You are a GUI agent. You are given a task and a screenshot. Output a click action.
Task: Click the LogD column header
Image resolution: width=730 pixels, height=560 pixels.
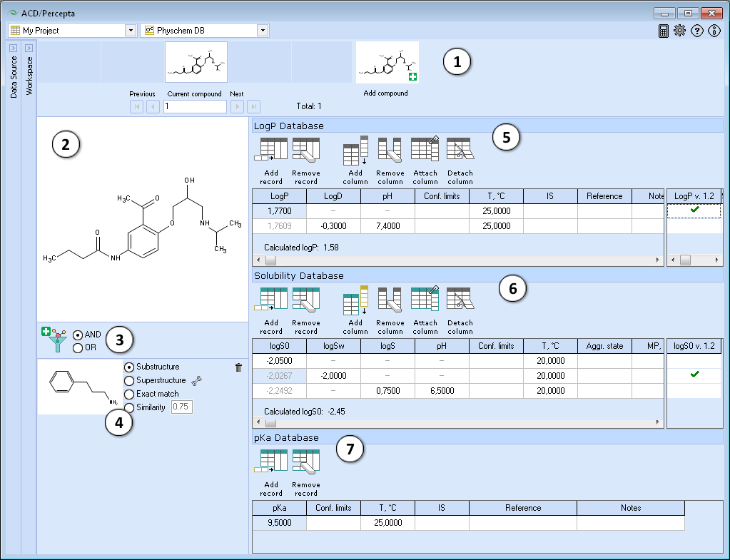pyautogui.click(x=333, y=196)
